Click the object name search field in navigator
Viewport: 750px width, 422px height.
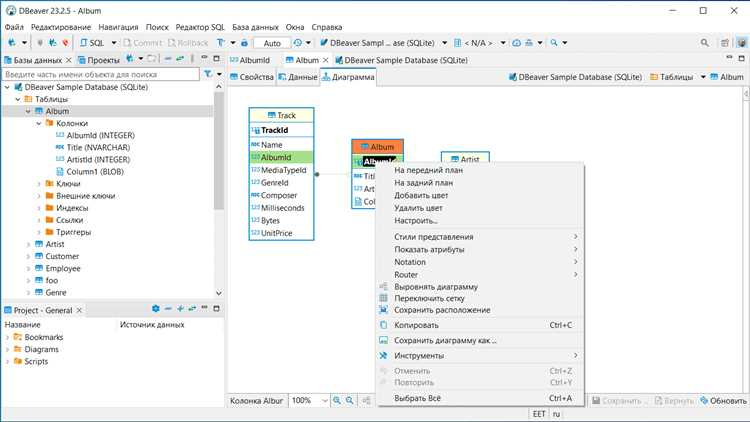(x=100, y=74)
